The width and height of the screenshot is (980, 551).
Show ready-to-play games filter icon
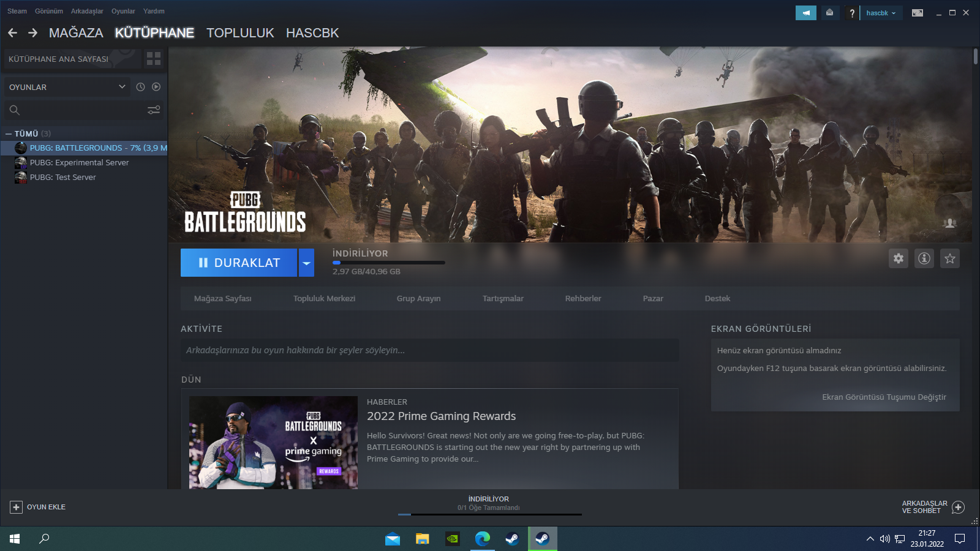pos(156,87)
